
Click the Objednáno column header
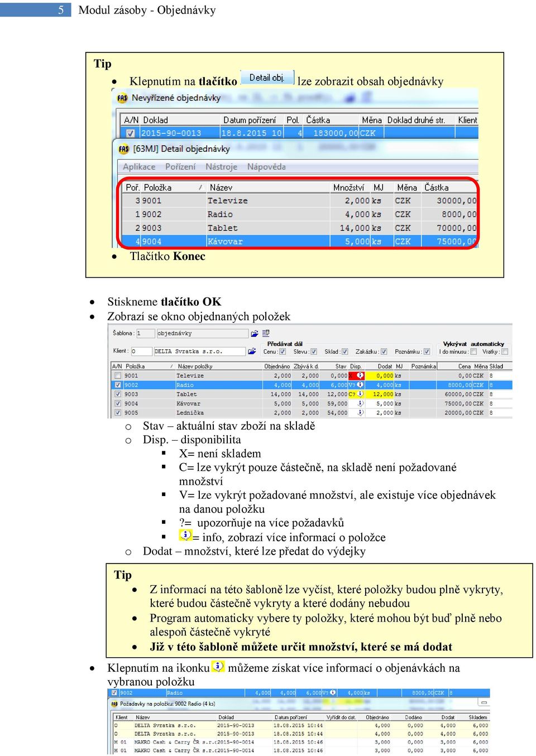point(277,367)
